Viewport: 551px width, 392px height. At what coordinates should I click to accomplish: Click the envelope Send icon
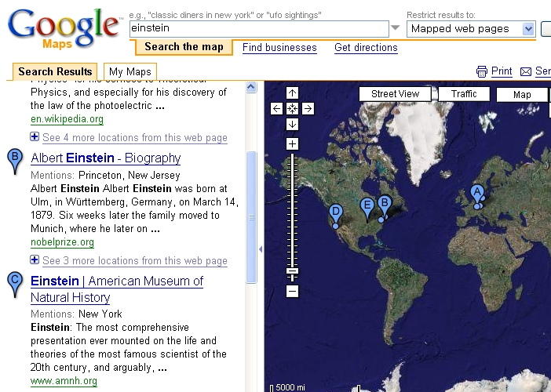pos(526,72)
